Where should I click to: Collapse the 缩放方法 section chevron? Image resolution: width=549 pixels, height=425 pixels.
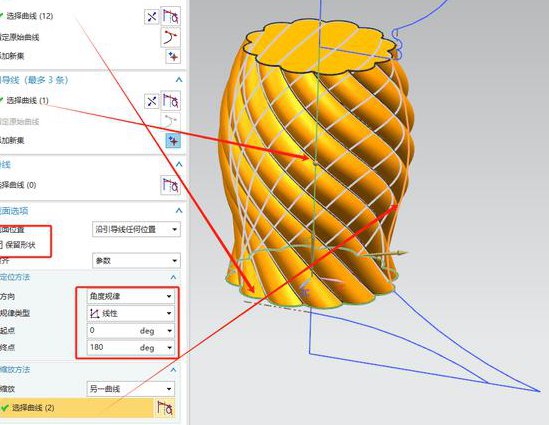pos(173,370)
